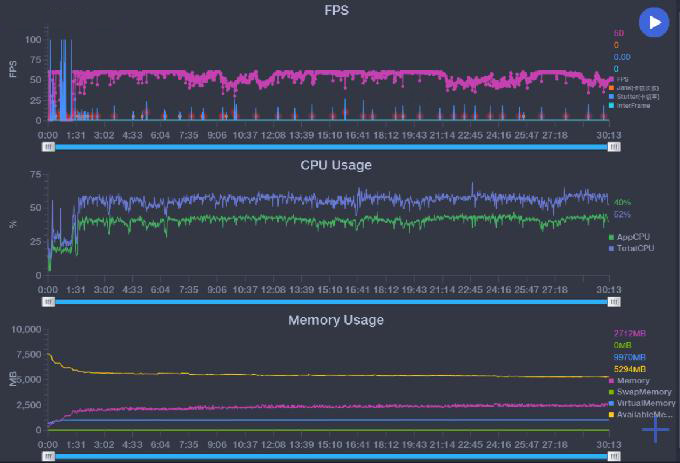680x463 pixels.
Task: Click the blue range bar under CPU Usage chart
Action: click(x=331, y=302)
